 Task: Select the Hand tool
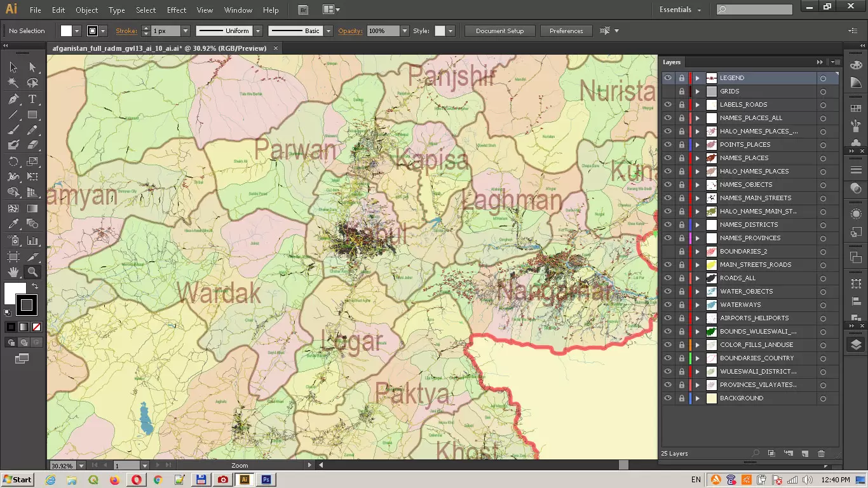click(x=13, y=271)
